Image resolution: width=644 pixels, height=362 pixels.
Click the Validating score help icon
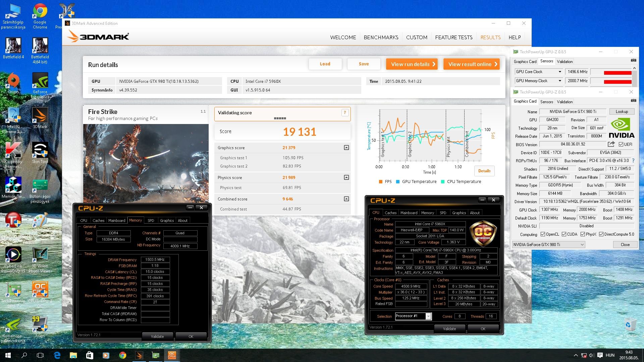point(345,113)
